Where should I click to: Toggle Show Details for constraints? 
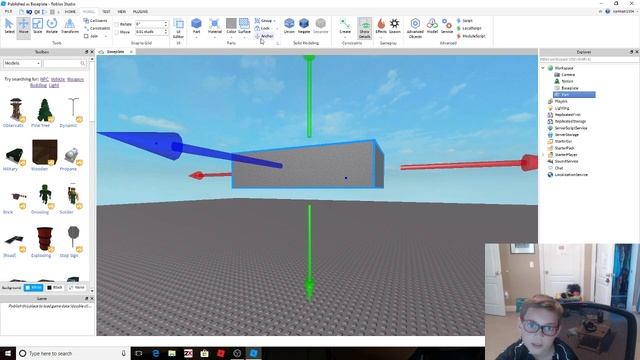(x=364, y=28)
